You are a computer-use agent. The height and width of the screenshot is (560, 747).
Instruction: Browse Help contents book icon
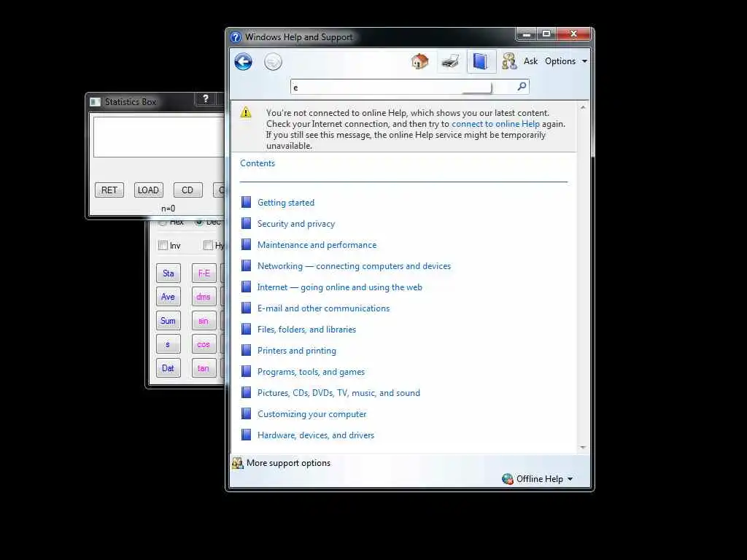click(x=480, y=61)
